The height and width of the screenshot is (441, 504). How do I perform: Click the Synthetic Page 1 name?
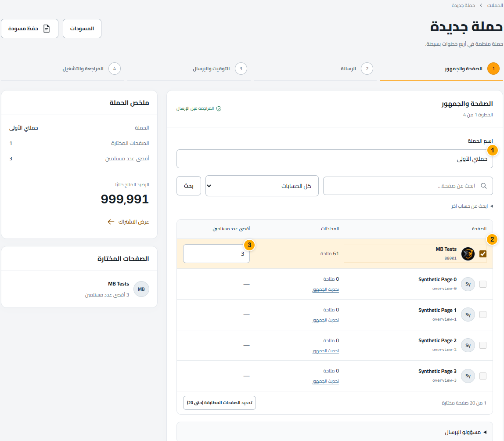tap(437, 310)
